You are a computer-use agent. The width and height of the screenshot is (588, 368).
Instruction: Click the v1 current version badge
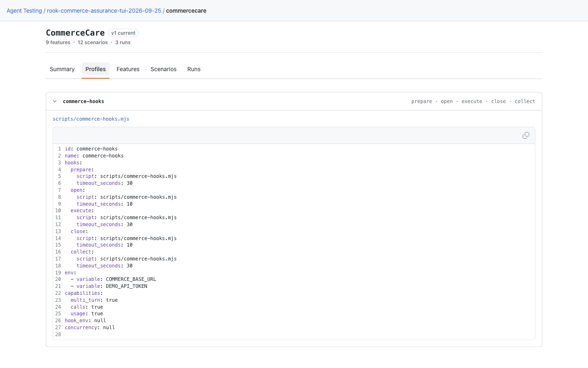[123, 33]
